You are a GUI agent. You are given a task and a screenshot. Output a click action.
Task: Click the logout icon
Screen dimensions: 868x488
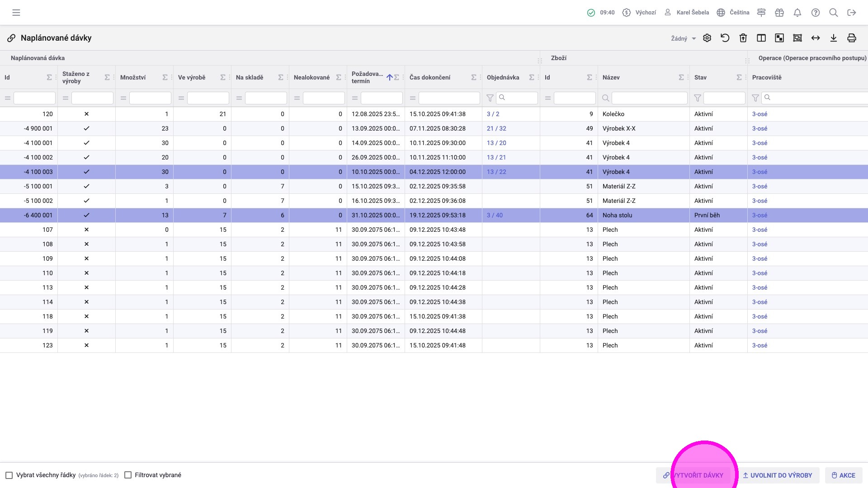(x=852, y=13)
